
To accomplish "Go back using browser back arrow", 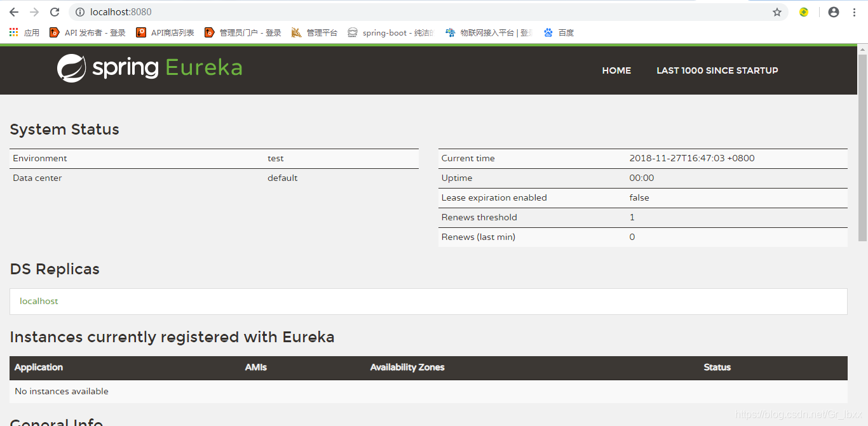I will click(x=14, y=12).
